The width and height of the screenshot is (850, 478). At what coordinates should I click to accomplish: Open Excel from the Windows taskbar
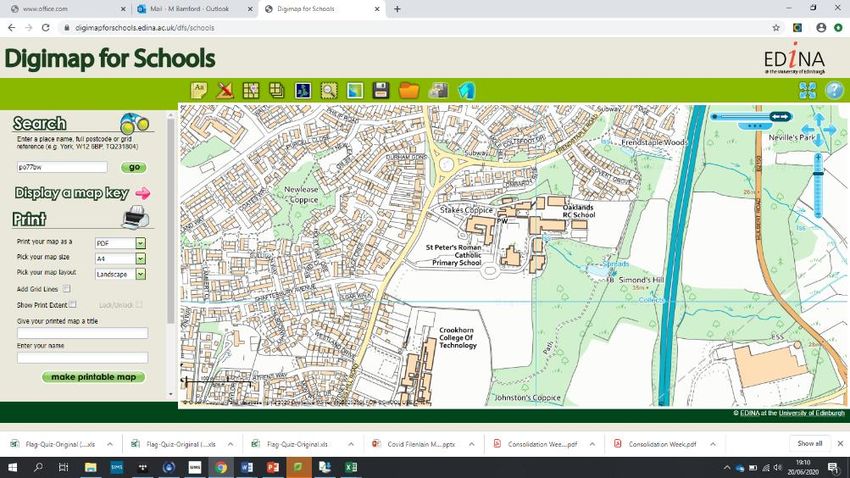[x=351, y=467]
